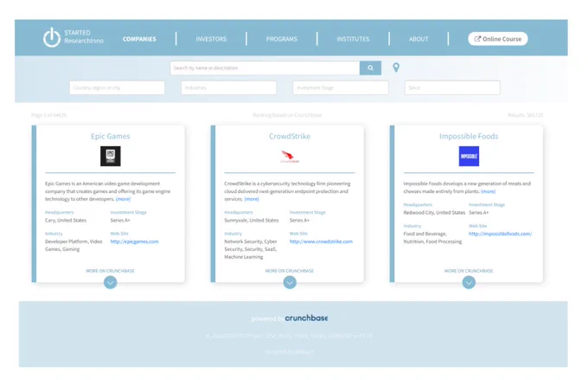Click the 'Cary, United States' headquarters text
The height and width of the screenshot is (380, 588).
[66, 221]
